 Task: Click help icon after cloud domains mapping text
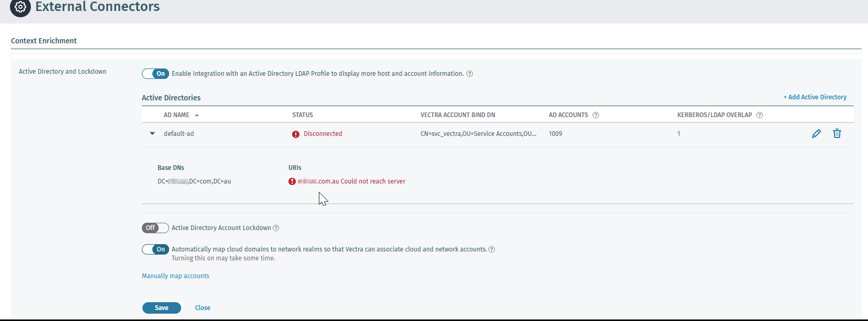coord(492,249)
